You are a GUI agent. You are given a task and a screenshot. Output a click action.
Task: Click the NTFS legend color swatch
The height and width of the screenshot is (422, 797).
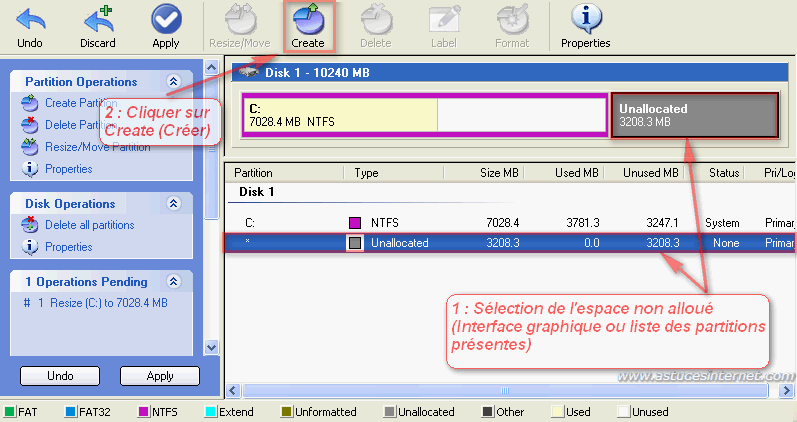(x=144, y=411)
